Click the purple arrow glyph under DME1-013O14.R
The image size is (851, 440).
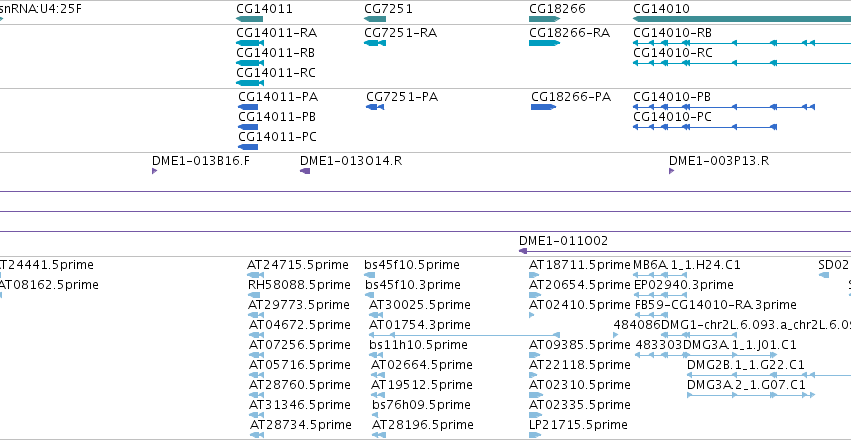pos(305,171)
